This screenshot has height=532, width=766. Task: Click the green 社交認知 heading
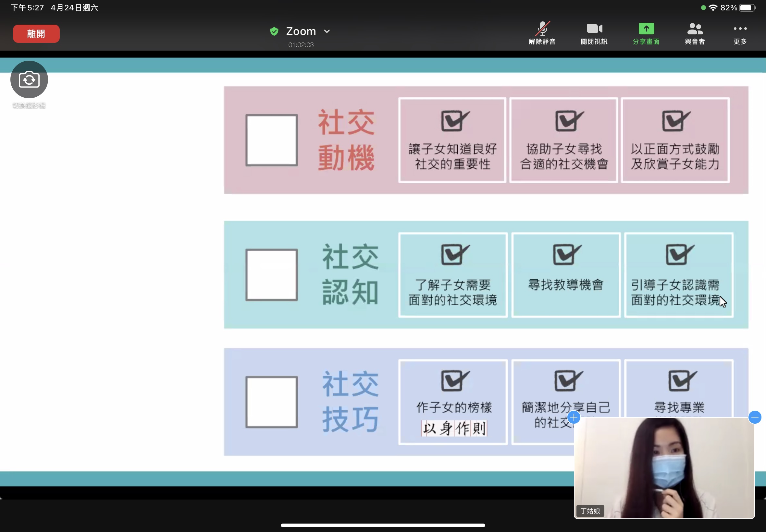(x=350, y=275)
